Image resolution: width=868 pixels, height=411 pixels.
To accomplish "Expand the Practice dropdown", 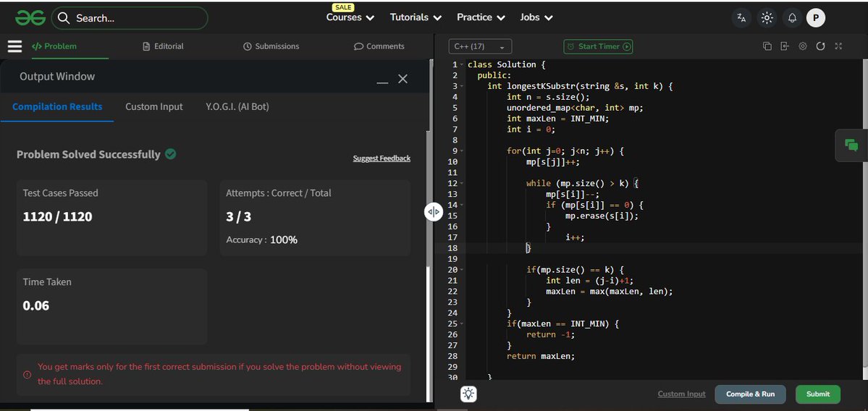I will coord(481,17).
